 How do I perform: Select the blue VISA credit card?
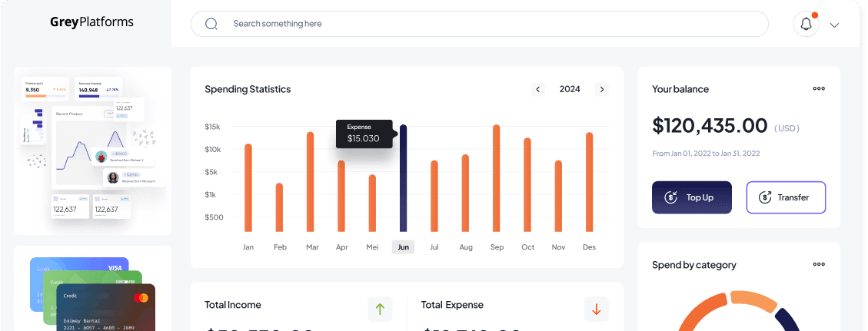[x=78, y=265]
